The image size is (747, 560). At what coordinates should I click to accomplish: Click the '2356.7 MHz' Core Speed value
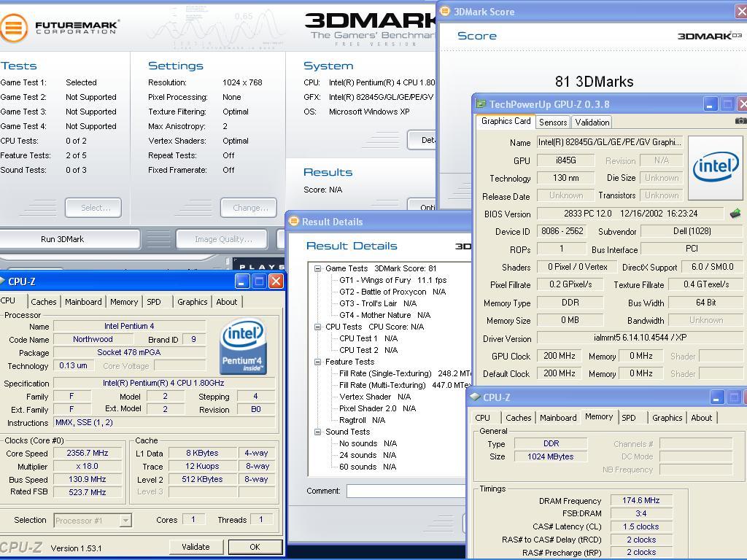88,453
